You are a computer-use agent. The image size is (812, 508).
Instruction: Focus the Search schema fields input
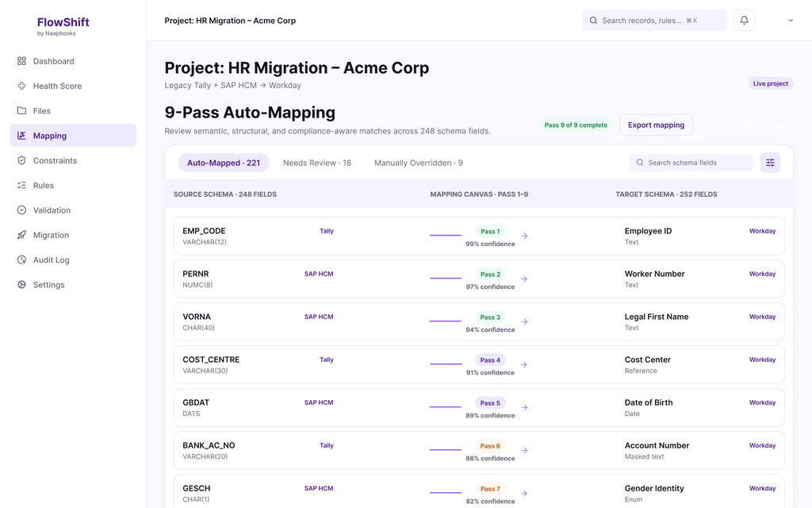click(x=691, y=163)
